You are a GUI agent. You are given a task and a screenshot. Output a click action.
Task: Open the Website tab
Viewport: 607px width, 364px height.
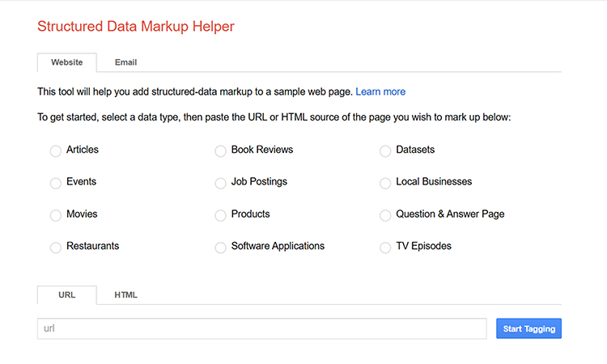[66, 62]
